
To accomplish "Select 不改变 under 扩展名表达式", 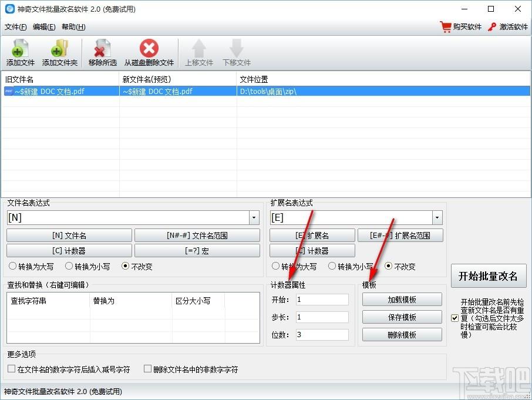I will coord(389,266).
